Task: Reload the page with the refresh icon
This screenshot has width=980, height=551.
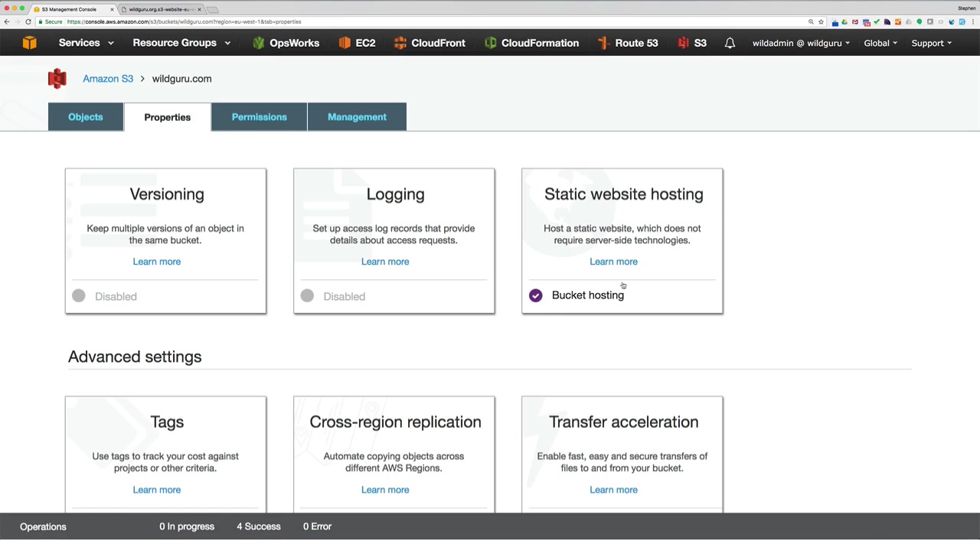Action: 28,22
